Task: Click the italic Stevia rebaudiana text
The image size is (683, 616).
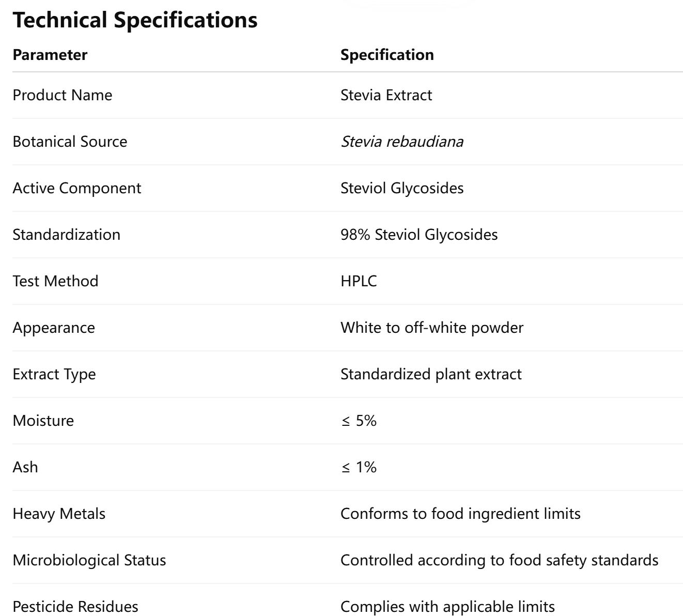Action: pyautogui.click(x=401, y=142)
